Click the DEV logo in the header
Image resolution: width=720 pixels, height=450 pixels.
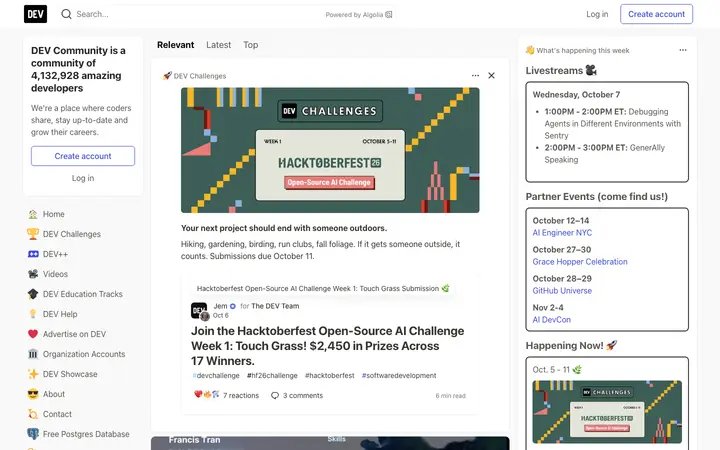point(35,14)
